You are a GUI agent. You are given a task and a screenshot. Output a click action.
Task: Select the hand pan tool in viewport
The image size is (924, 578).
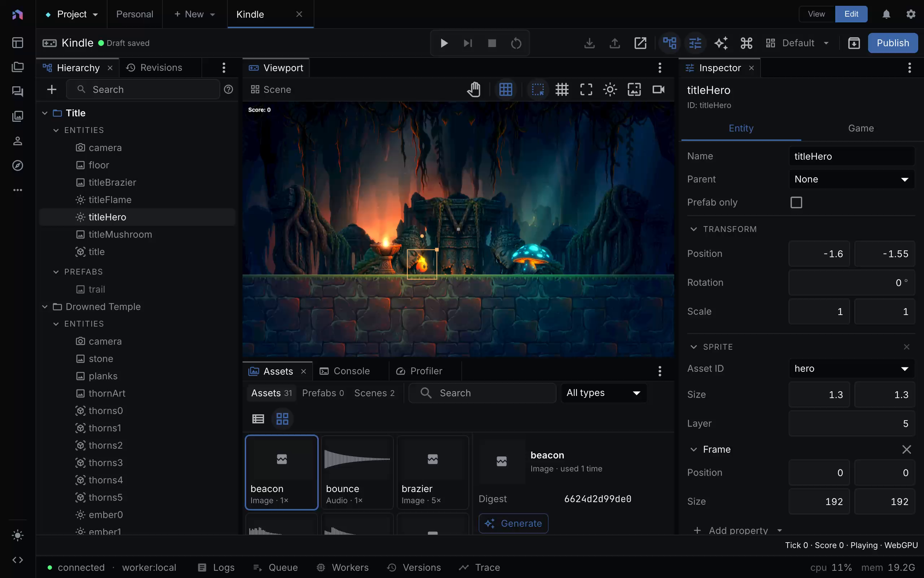coord(474,90)
